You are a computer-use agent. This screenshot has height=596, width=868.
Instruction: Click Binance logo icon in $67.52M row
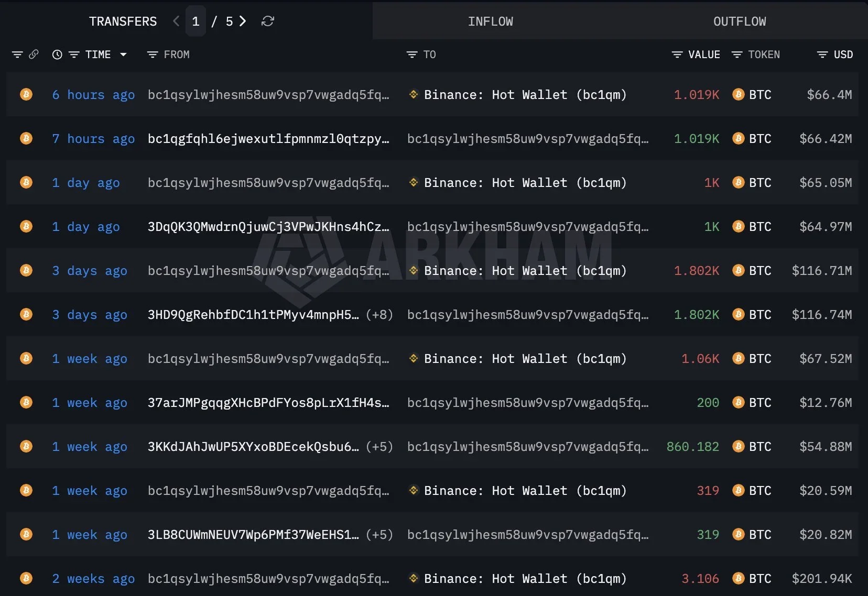click(414, 358)
